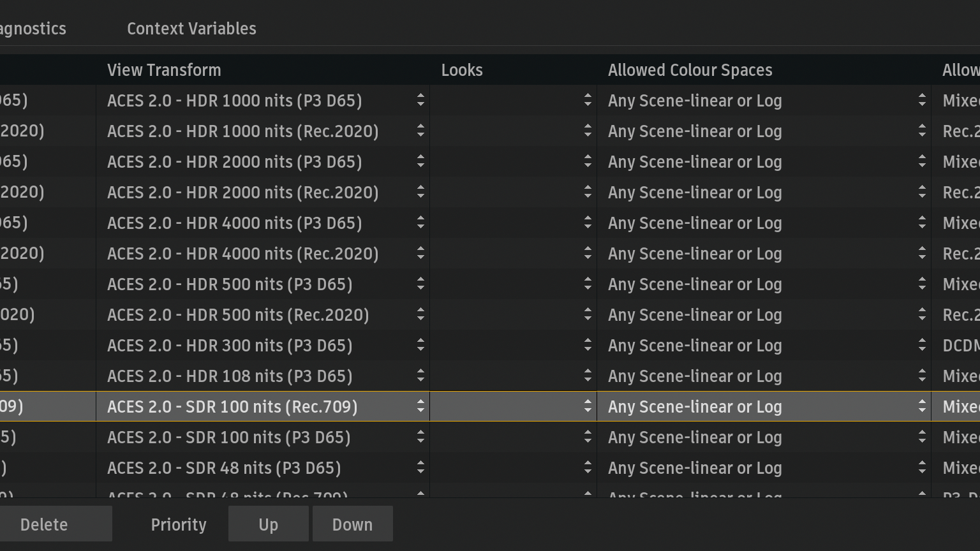Screen dimensions: 980x551
Task: Open Looks dropdown in HDR 4000 nits (Rec.2020) row
Action: tap(514, 254)
